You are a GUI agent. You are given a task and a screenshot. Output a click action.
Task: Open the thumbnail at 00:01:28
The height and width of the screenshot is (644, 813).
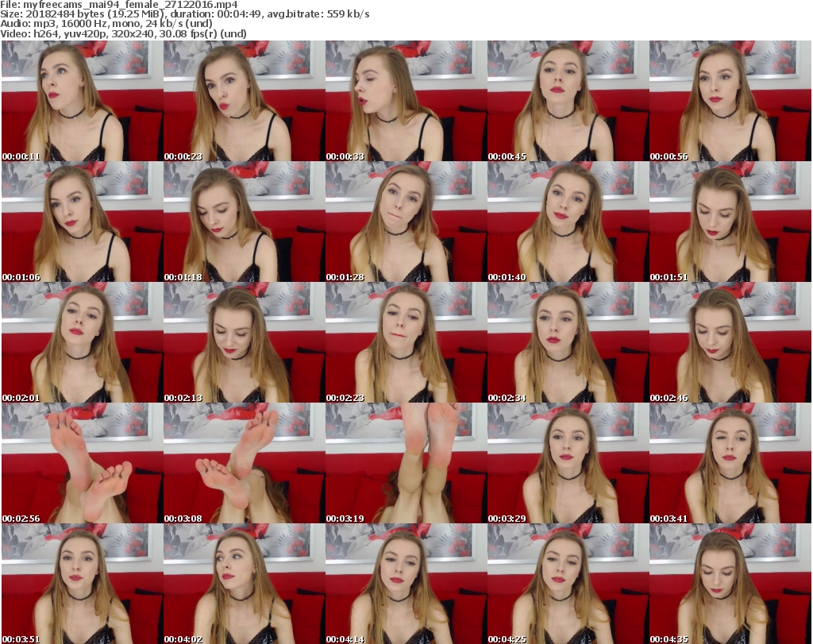click(x=406, y=222)
